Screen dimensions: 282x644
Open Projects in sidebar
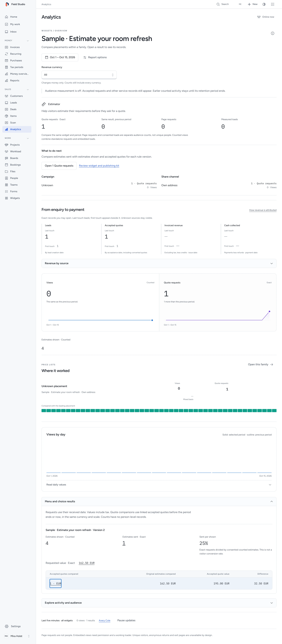(17, 145)
